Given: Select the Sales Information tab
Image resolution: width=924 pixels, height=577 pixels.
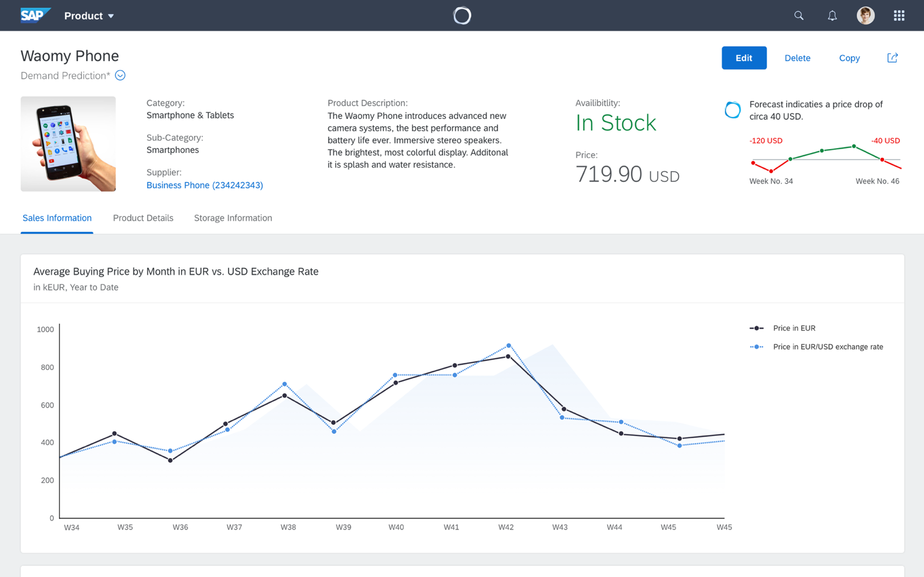Looking at the screenshot, I should click(57, 218).
